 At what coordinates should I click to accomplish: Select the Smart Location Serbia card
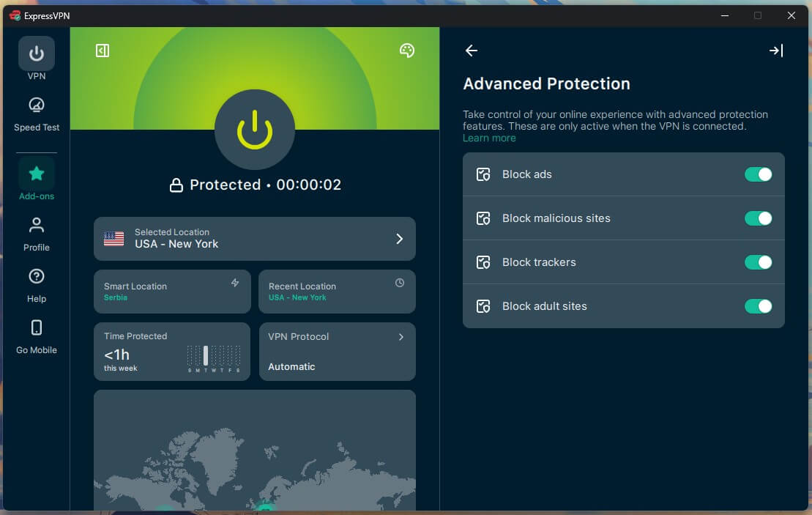(x=172, y=291)
